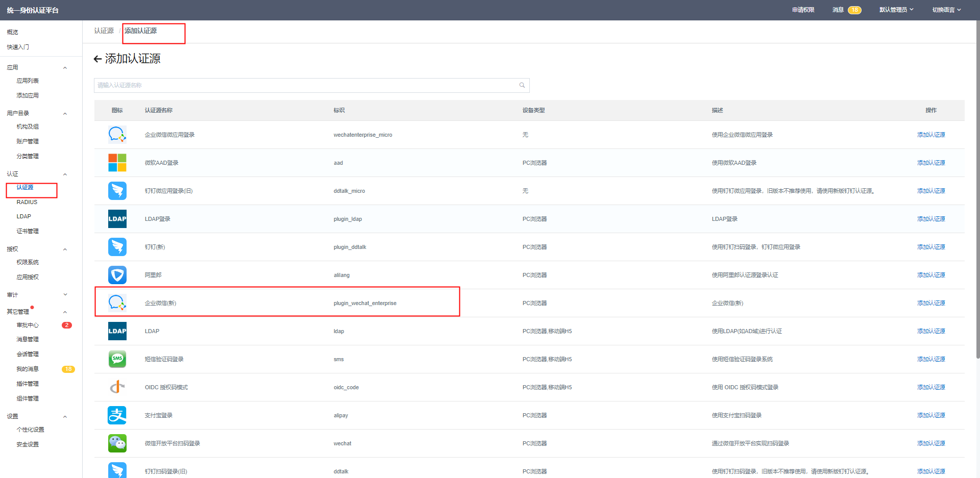Collapse the 用户目录 sidebar group
Image resolution: width=980 pixels, height=478 pixels.
(65, 114)
